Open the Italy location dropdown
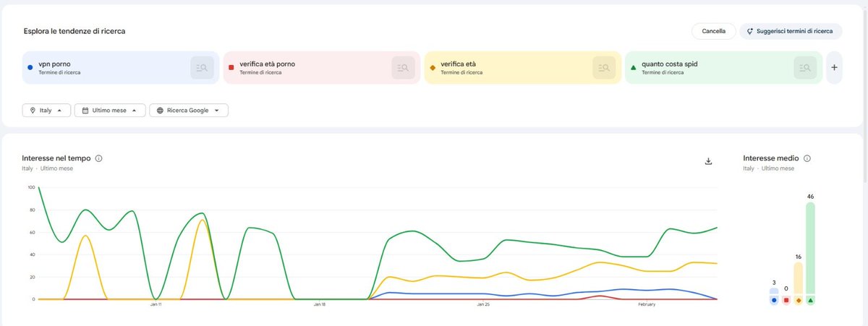The width and height of the screenshot is (868, 326). pyautogui.click(x=46, y=111)
